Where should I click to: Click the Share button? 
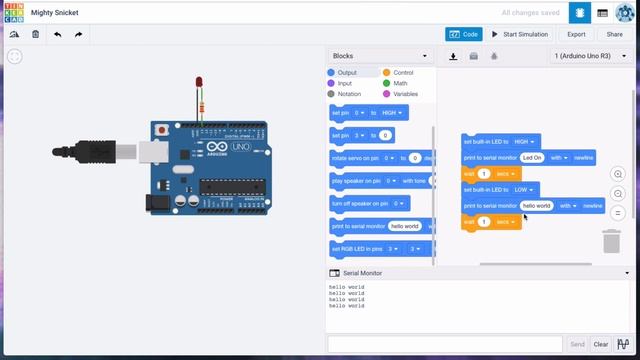(614, 34)
